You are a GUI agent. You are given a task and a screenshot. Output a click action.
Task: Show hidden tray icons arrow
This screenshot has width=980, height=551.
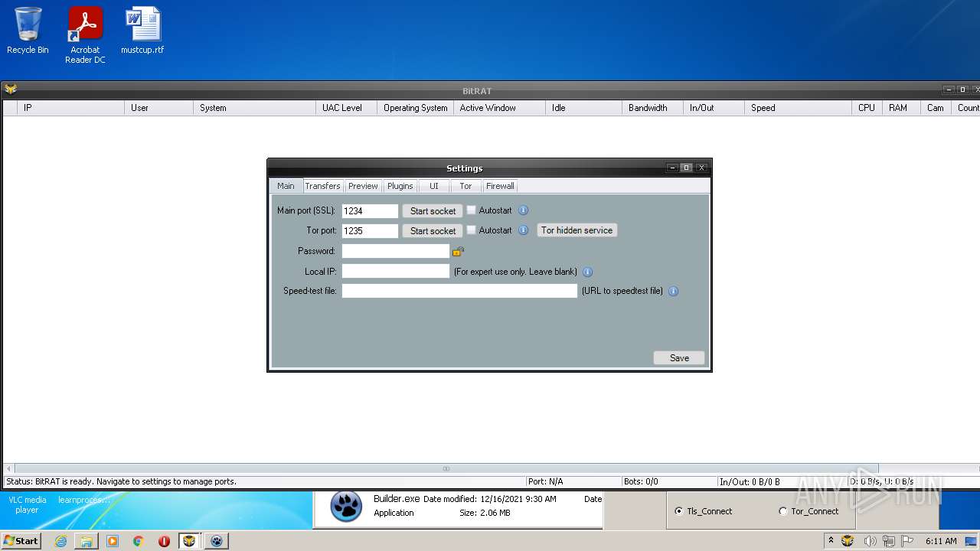(831, 541)
